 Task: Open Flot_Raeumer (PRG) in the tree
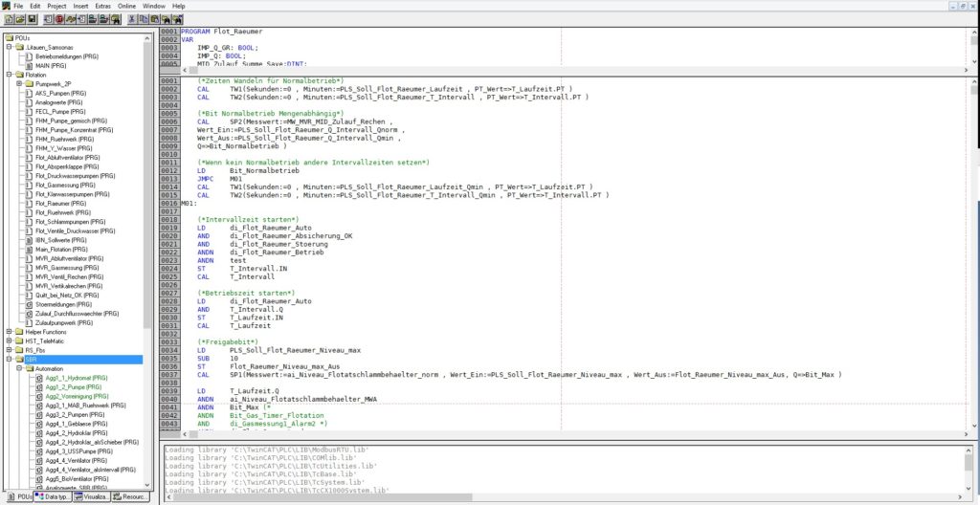pyautogui.click(x=60, y=203)
